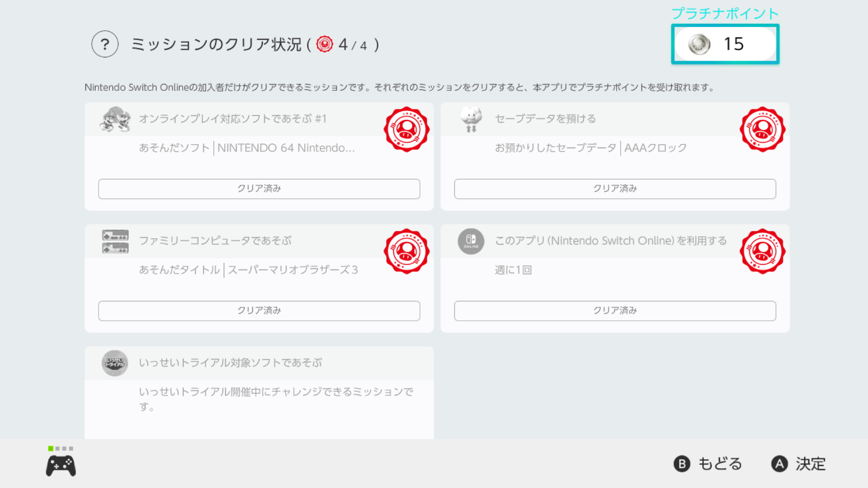This screenshot has height=488, width=868.
Task: Click the red stamp on Famicom mission
Action: (x=406, y=252)
